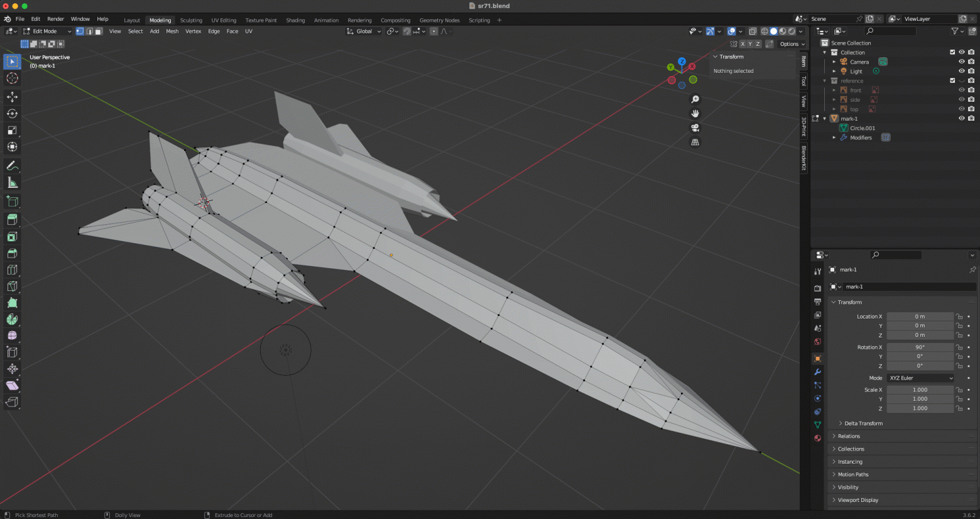Switch to the Shading workspace tab
Screen dimensions: 980x519
[x=295, y=19]
